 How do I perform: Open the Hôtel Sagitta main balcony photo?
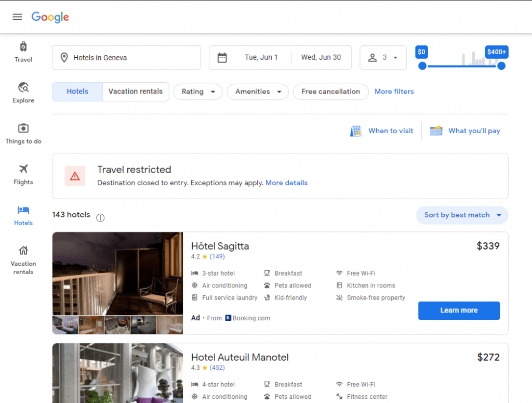click(118, 274)
